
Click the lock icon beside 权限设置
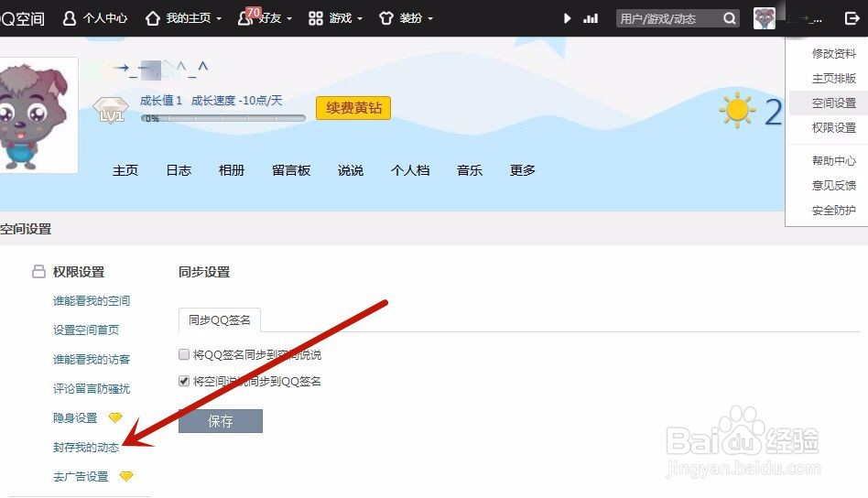(38, 271)
